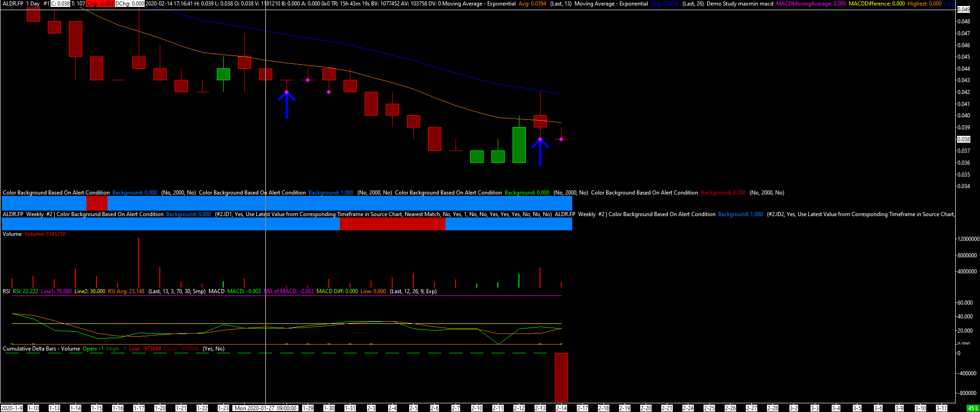Click the MACD Diff: 0.000 label
This screenshot has width=980, height=412.
(x=337, y=291)
